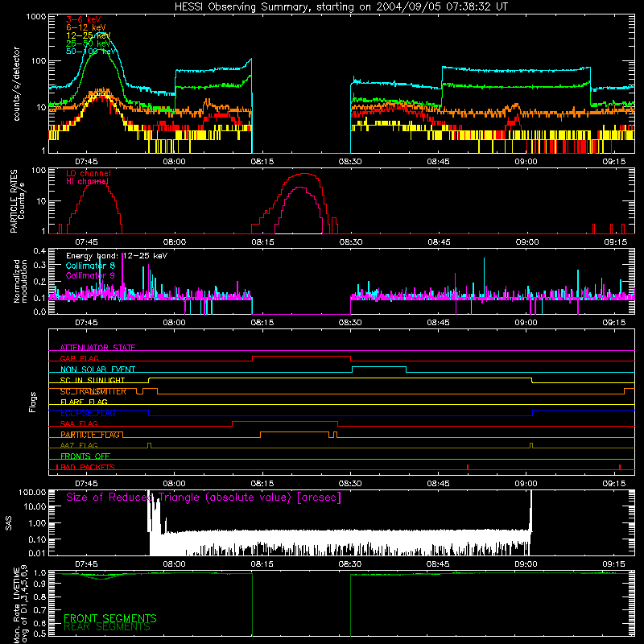Screen dimensions: 644x644
Task: Click the GAP_FLAG label
Action: (79, 358)
